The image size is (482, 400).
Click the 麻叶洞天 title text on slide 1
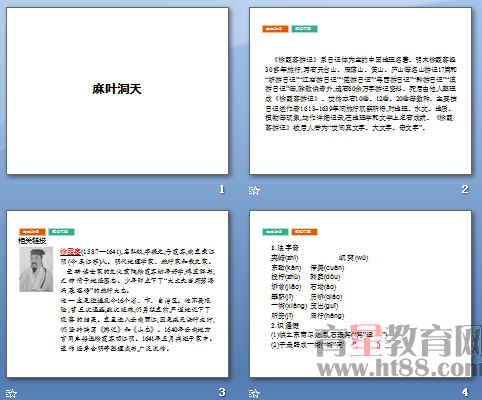click(x=117, y=89)
